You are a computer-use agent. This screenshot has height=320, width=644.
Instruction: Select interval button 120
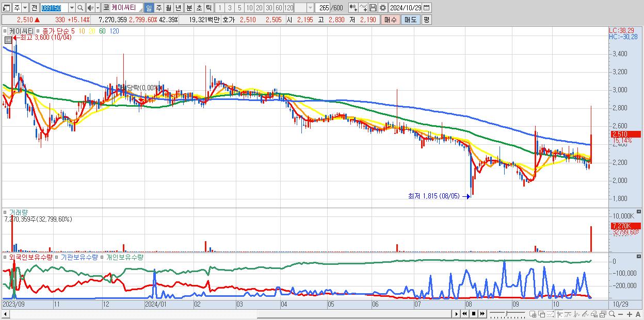coord(288,8)
